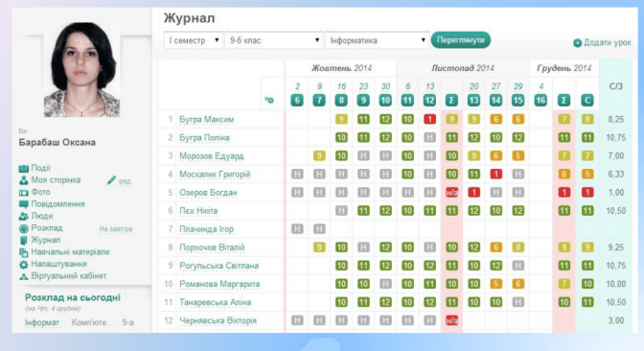
Task: Click the green plus icon for Додати урок
Action: point(577,43)
